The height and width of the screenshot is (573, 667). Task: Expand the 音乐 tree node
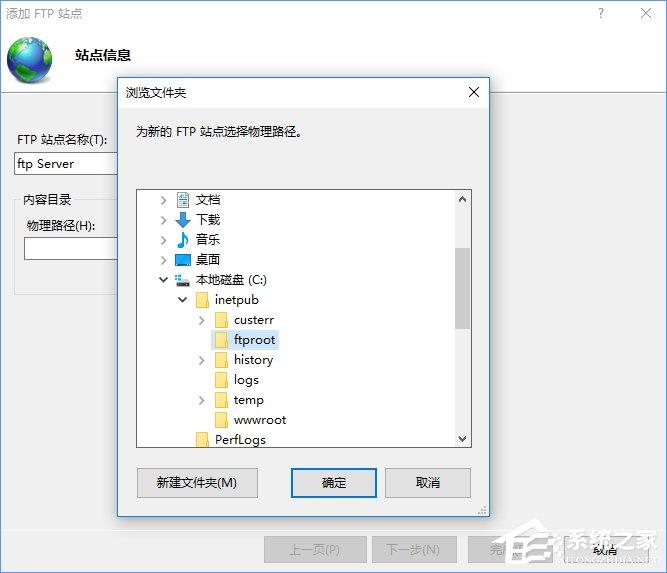click(163, 240)
